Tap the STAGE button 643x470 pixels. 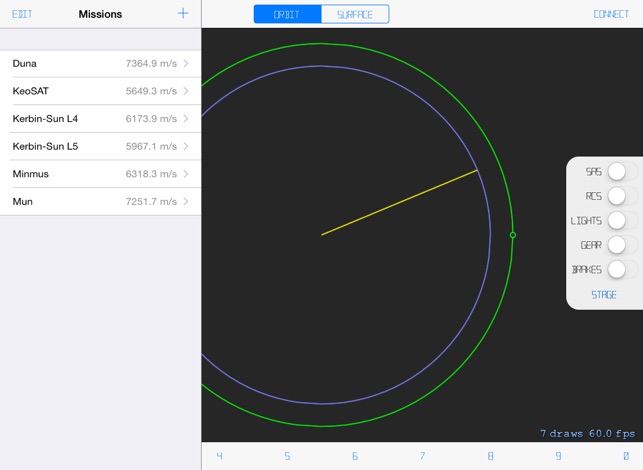pyautogui.click(x=604, y=295)
